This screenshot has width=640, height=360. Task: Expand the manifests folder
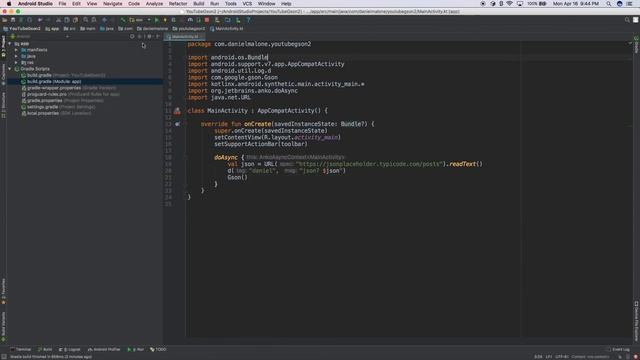coord(16,50)
